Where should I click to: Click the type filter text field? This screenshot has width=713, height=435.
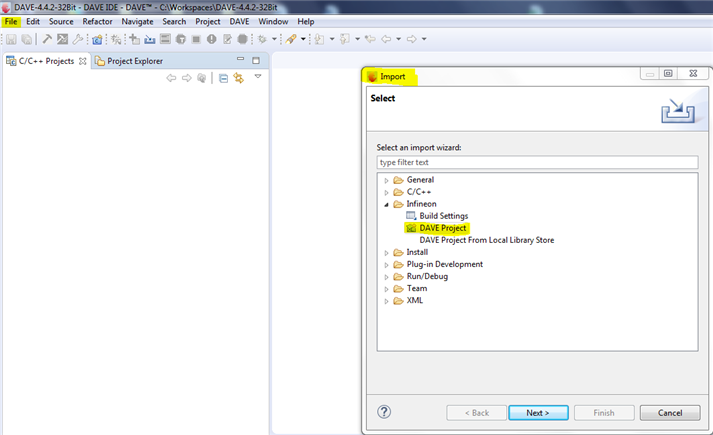click(x=537, y=162)
